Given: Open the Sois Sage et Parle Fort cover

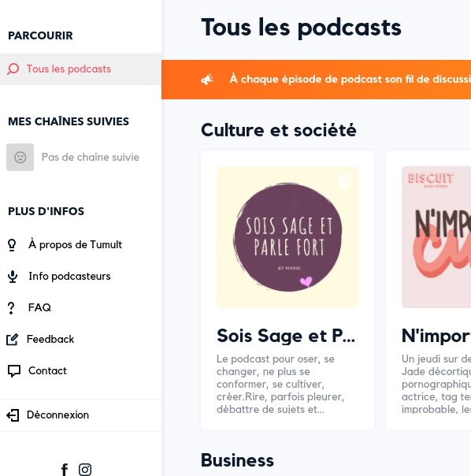Looking at the screenshot, I should pyautogui.click(x=287, y=237).
